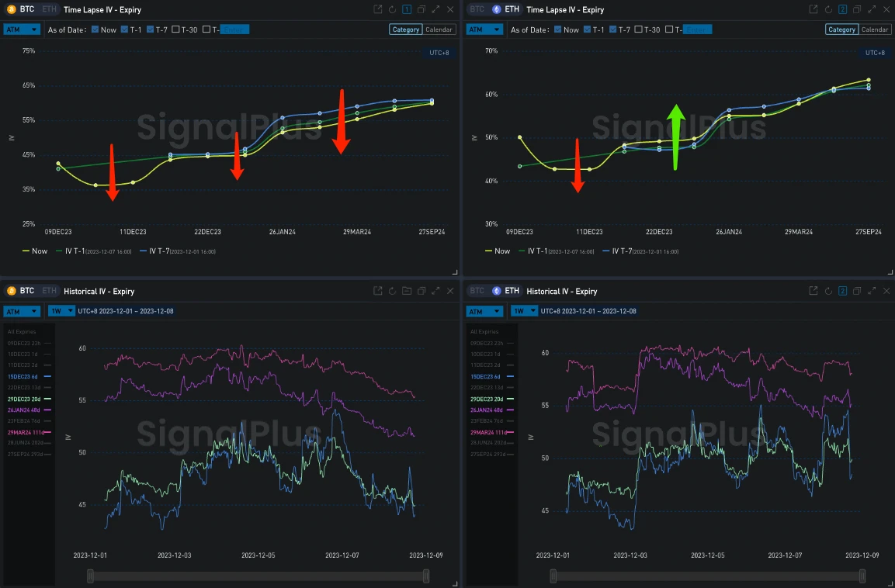
Task: Uncheck the Now checkbox in BTC Time Lapse
Action: click(x=95, y=29)
